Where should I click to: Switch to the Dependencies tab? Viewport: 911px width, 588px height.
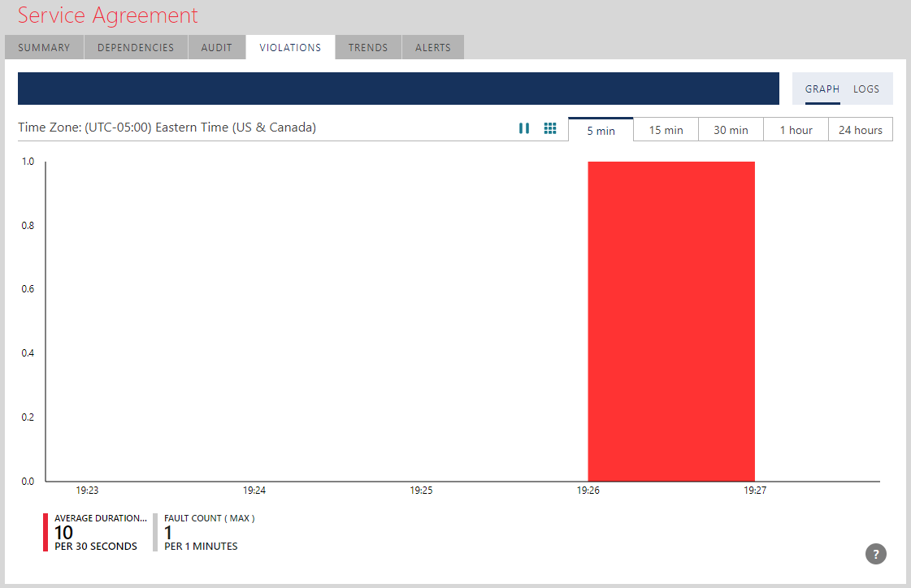pyautogui.click(x=136, y=48)
